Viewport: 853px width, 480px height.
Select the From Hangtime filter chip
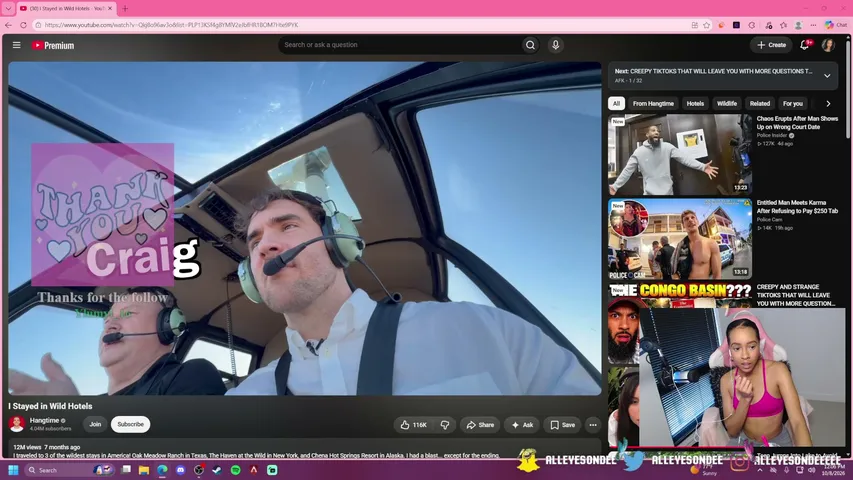pyautogui.click(x=653, y=103)
